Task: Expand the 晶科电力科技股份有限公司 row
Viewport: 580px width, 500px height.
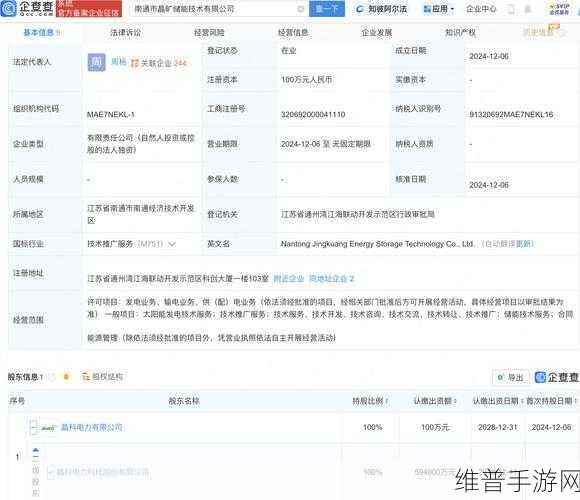Action: point(51,472)
